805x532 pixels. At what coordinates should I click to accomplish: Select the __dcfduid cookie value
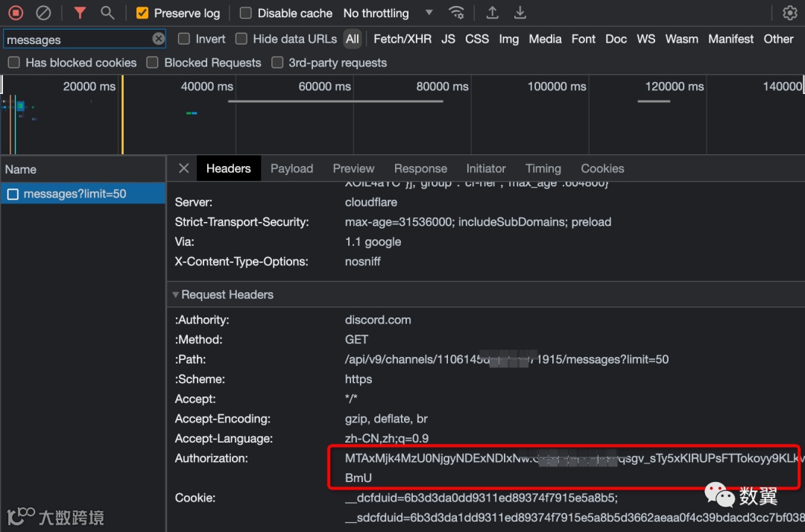[x=481, y=498]
